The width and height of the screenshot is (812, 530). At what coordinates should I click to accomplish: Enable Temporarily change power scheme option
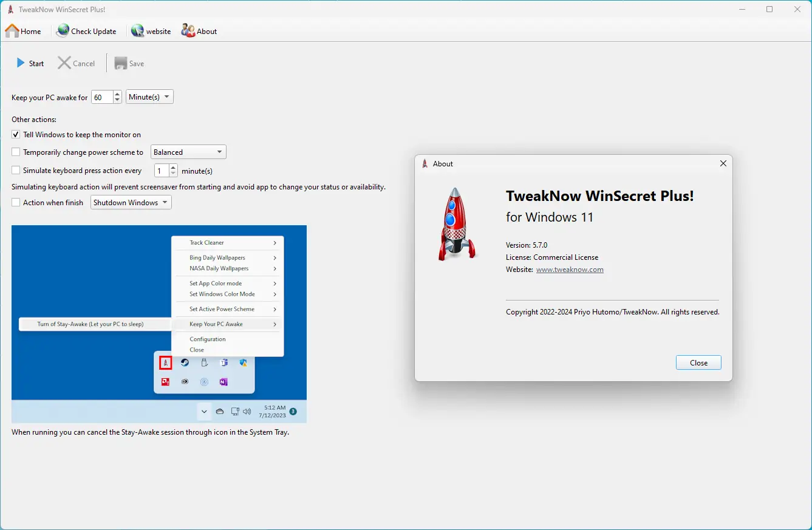click(16, 152)
